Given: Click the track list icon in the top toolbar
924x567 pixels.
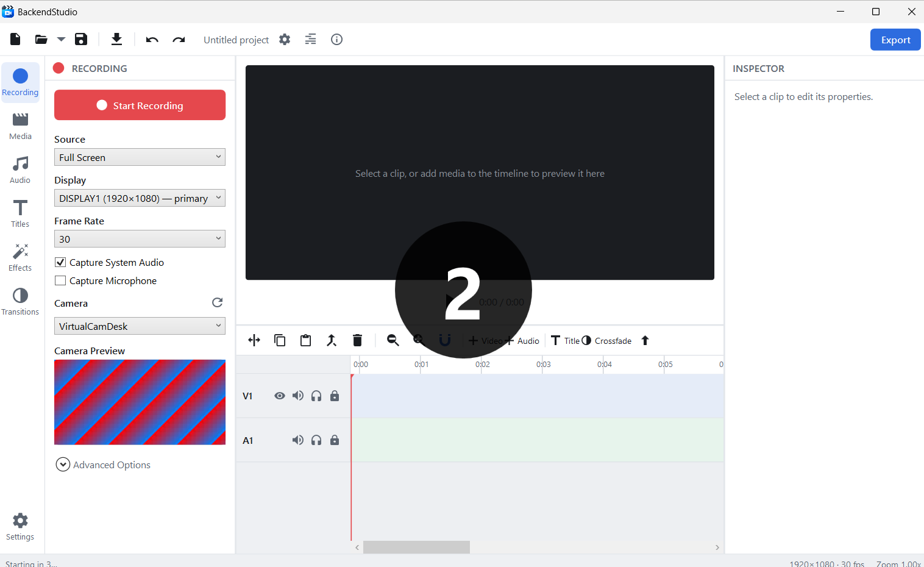Looking at the screenshot, I should pyautogui.click(x=311, y=40).
